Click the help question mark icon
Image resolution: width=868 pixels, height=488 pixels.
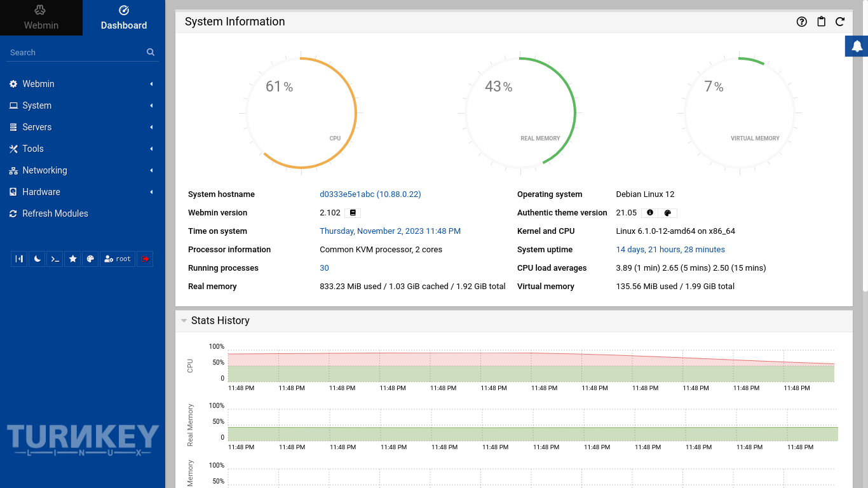click(x=802, y=22)
